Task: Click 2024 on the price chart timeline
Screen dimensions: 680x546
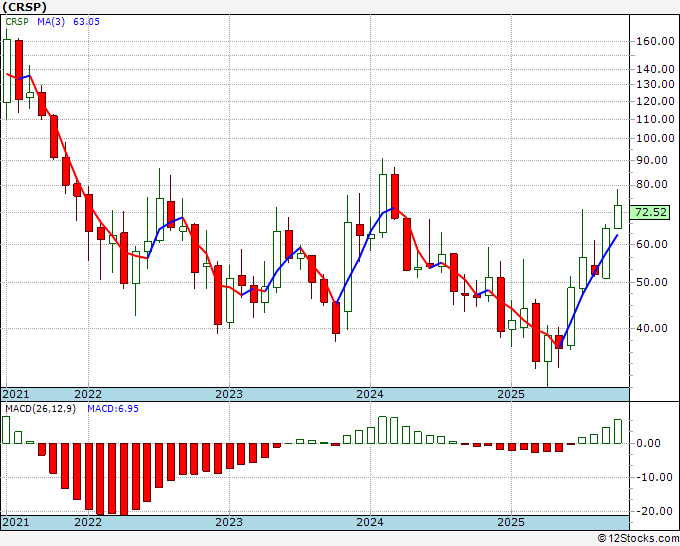Action: 370,394
